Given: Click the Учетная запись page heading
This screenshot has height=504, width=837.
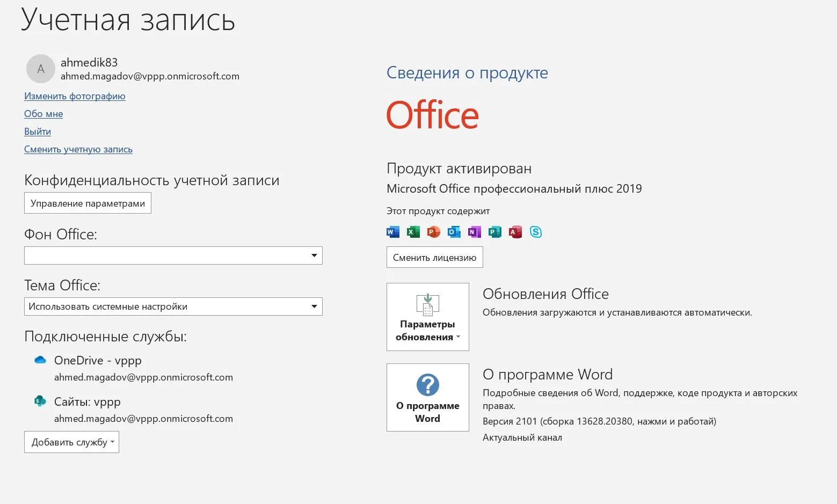Looking at the screenshot, I should pyautogui.click(x=128, y=20).
